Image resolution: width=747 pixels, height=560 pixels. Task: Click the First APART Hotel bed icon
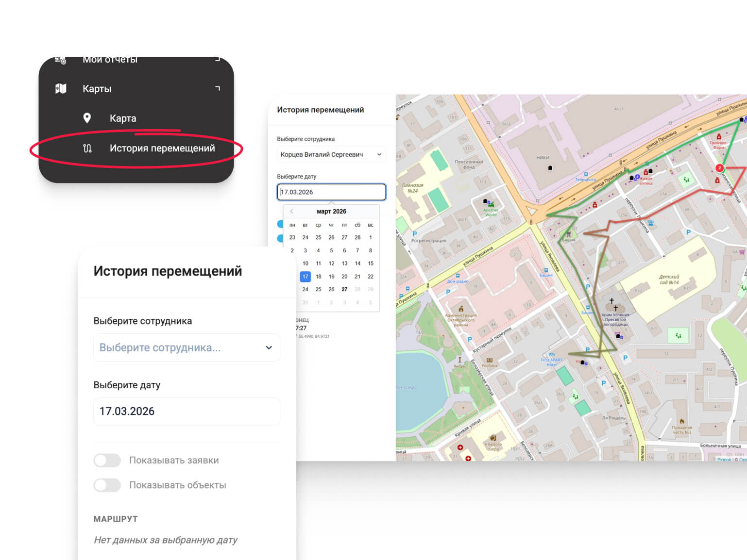coord(552,355)
